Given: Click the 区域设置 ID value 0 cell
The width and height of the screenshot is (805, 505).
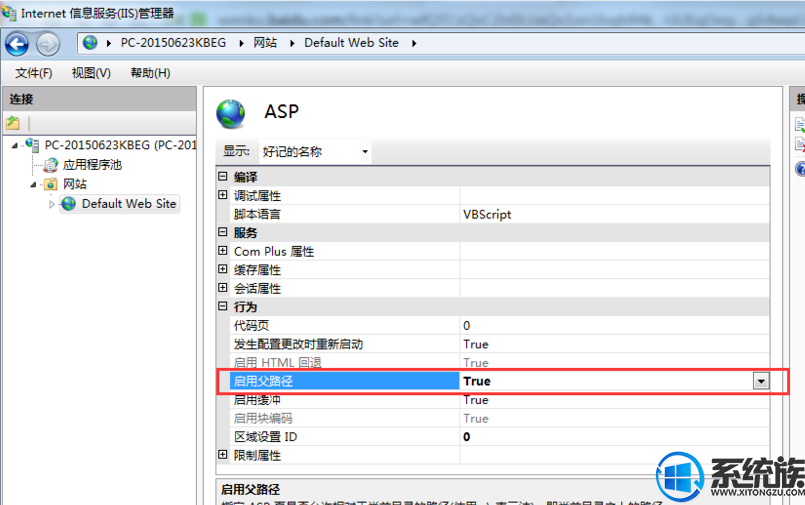Looking at the screenshot, I should [x=615, y=437].
